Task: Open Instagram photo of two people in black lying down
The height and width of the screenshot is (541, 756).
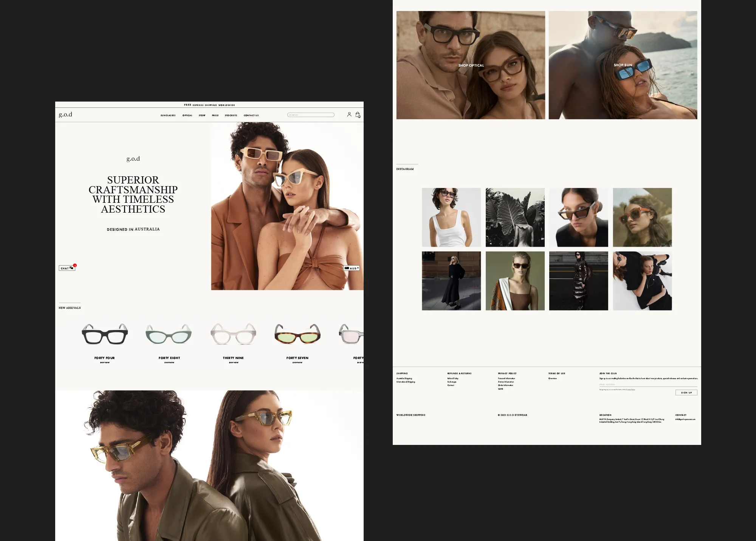Action: 643,281
